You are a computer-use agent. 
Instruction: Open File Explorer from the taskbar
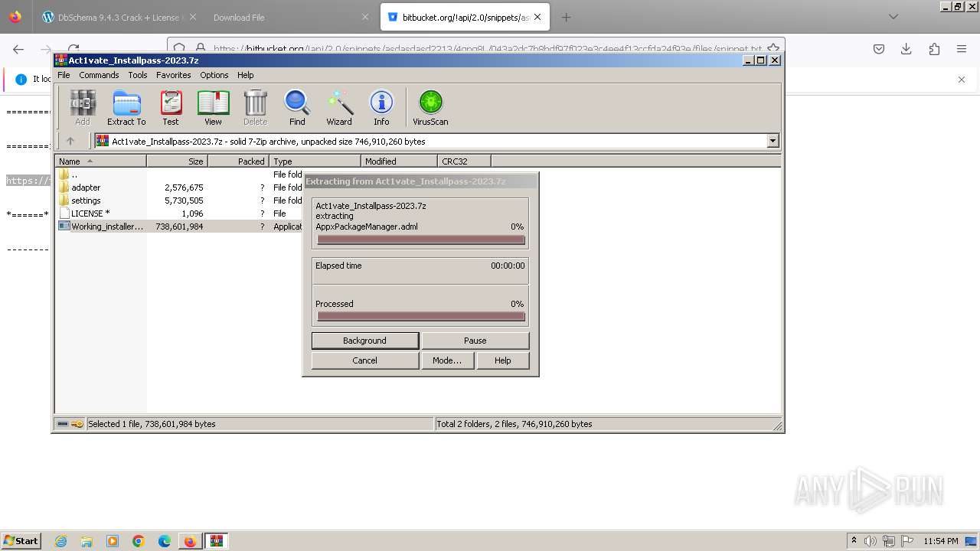point(87,541)
